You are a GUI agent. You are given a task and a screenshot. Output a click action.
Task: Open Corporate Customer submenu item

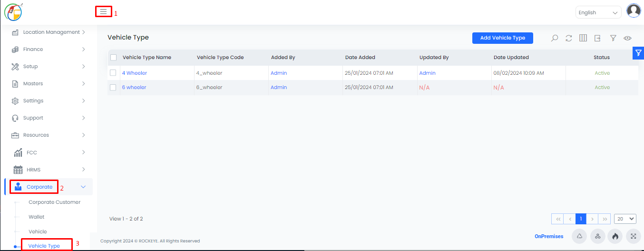(55, 202)
